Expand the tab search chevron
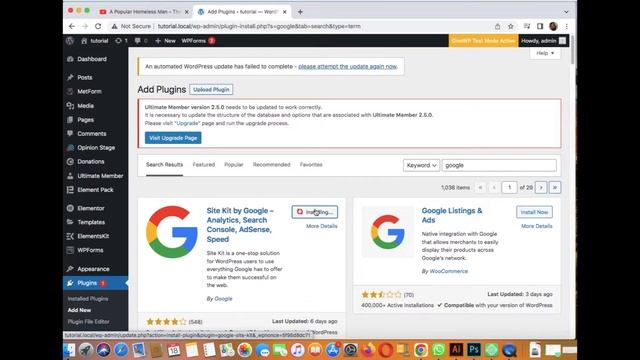 [x=566, y=12]
